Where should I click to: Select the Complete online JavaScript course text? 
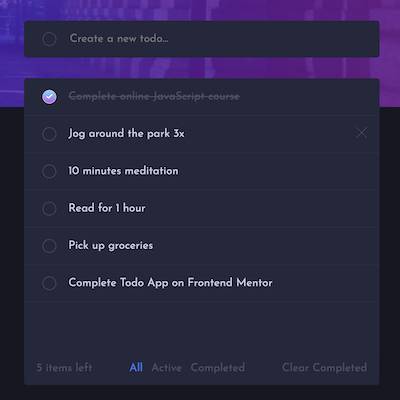pos(154,96)
